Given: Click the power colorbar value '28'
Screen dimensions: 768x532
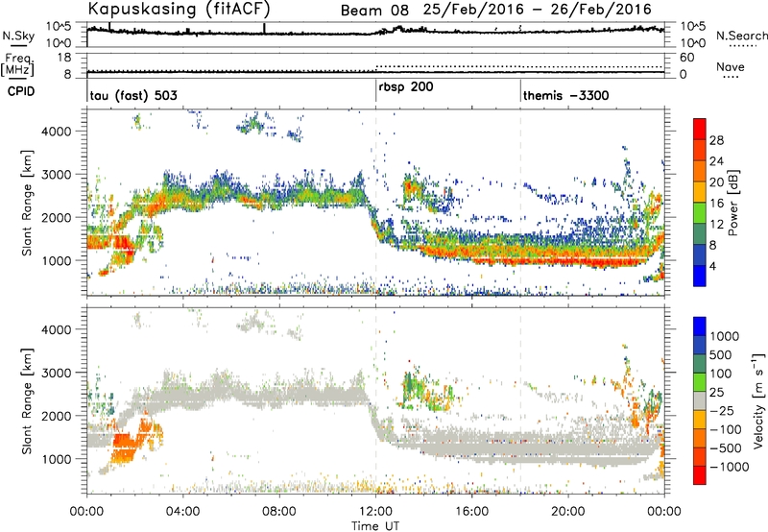Looking at the screenshot, I should tap(716, 140).
